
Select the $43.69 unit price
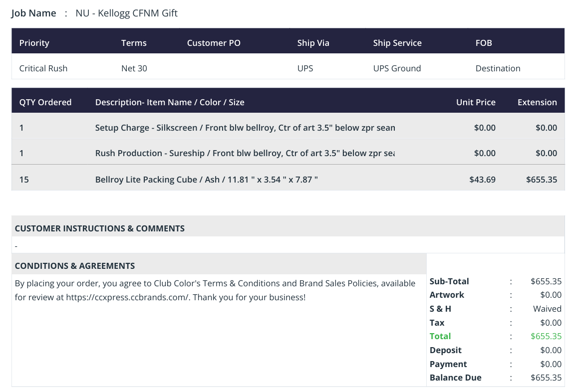coord(482,180)
